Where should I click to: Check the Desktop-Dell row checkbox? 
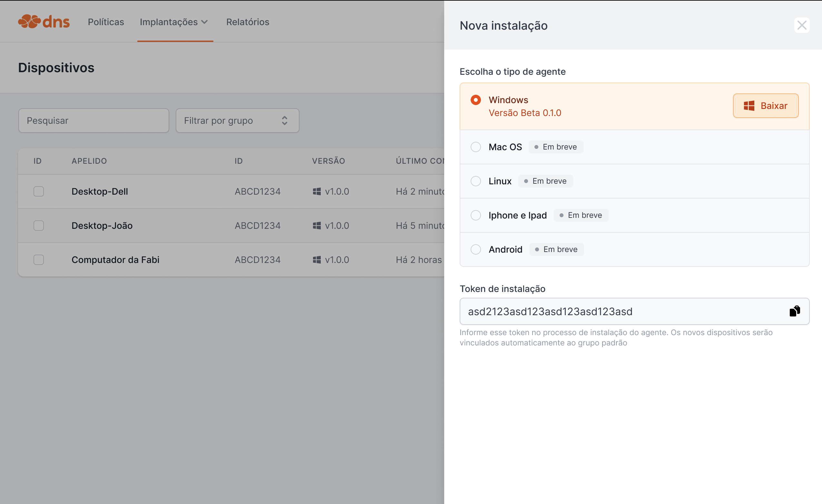39,191
